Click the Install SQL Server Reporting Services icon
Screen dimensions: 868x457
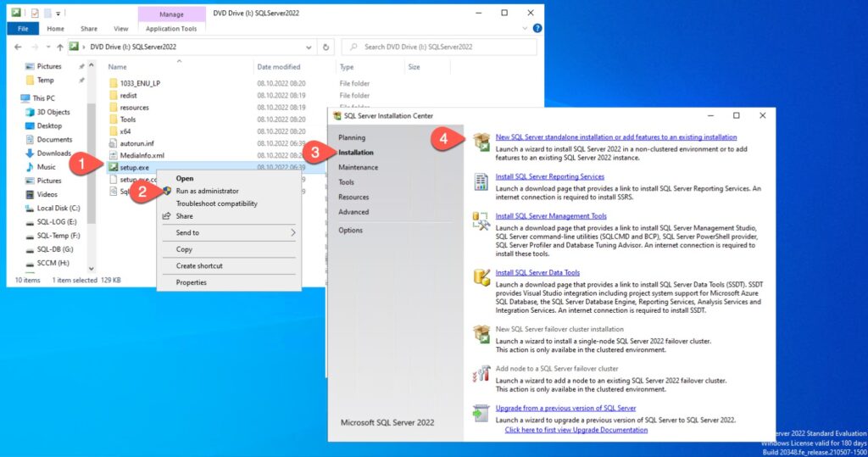pos(481,181)
